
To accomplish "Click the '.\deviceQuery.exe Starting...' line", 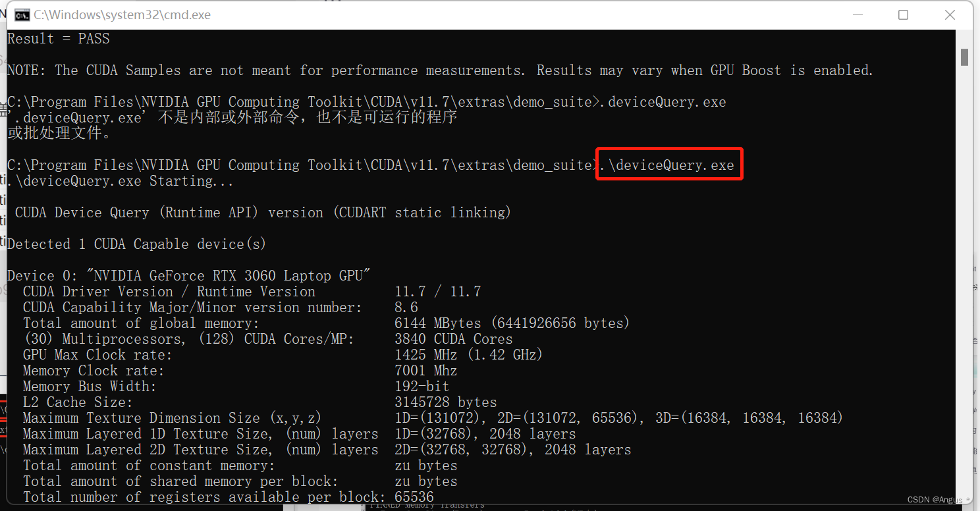I will coord(121,181).
